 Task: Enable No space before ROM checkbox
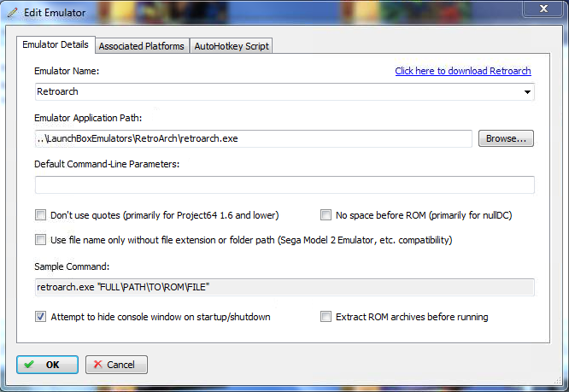(326, 215)
